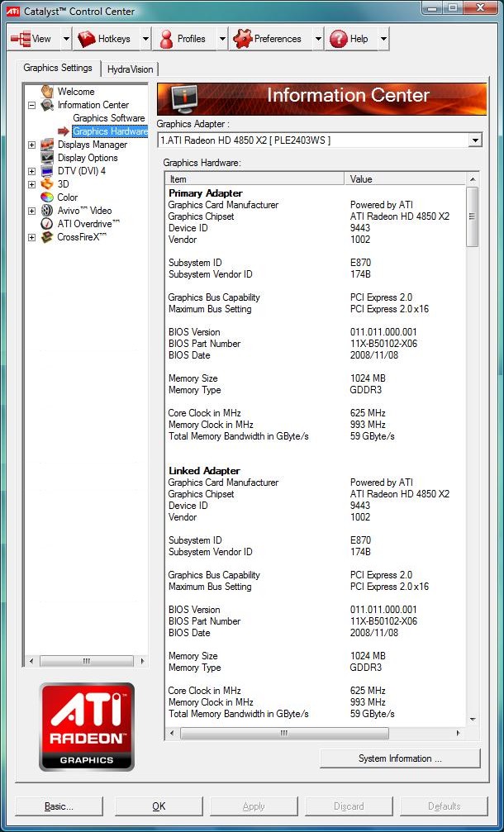Select Information Center tree item
The image size is (504, 832).
pos(93,105)
